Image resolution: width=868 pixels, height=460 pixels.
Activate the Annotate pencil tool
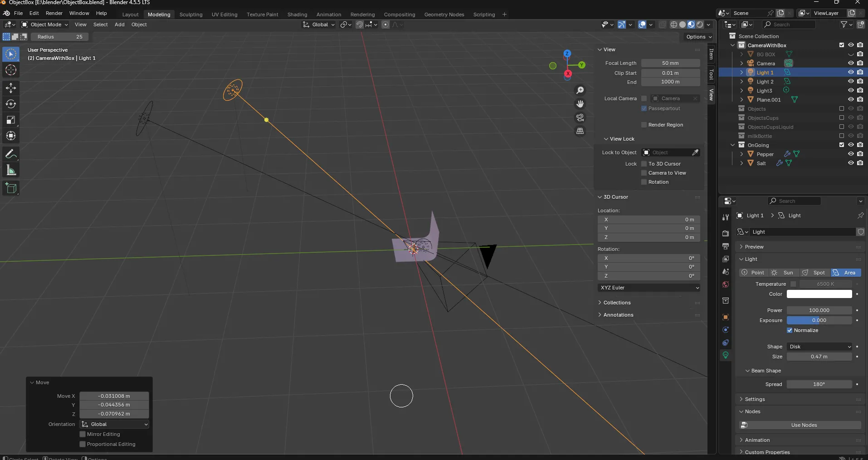point(11,154)
